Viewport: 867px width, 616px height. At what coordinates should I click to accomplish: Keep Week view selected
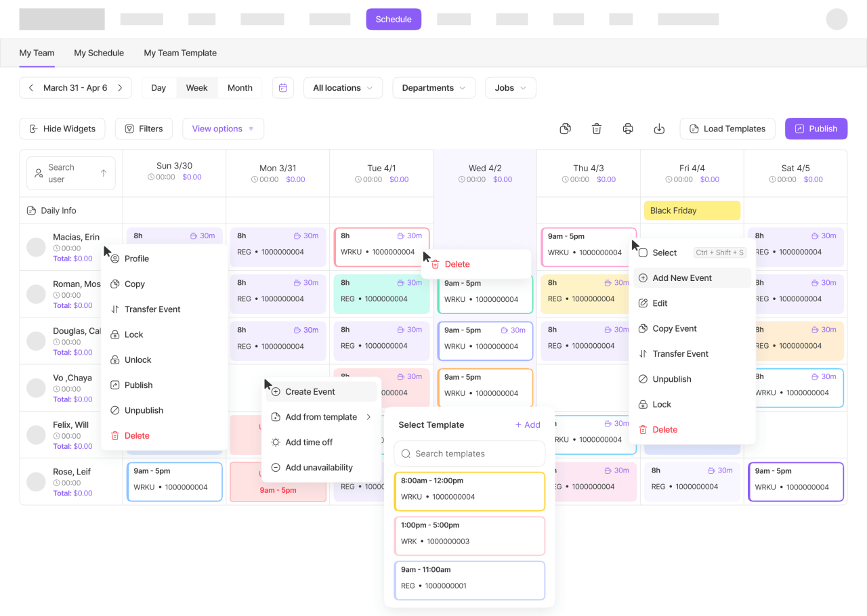point(196,87)
